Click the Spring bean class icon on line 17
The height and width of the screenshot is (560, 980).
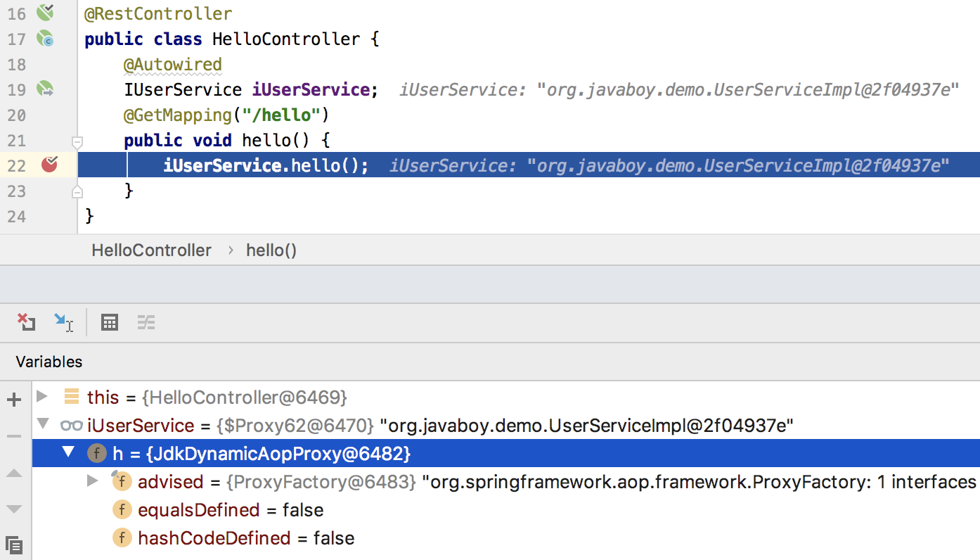(45, 39)
